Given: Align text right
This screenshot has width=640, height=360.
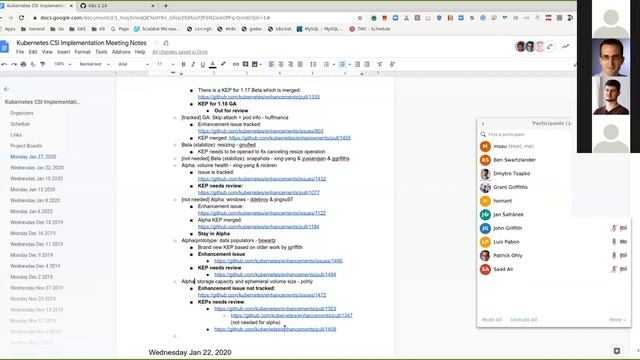Looking at the screenshot, I should coord(291,64).
